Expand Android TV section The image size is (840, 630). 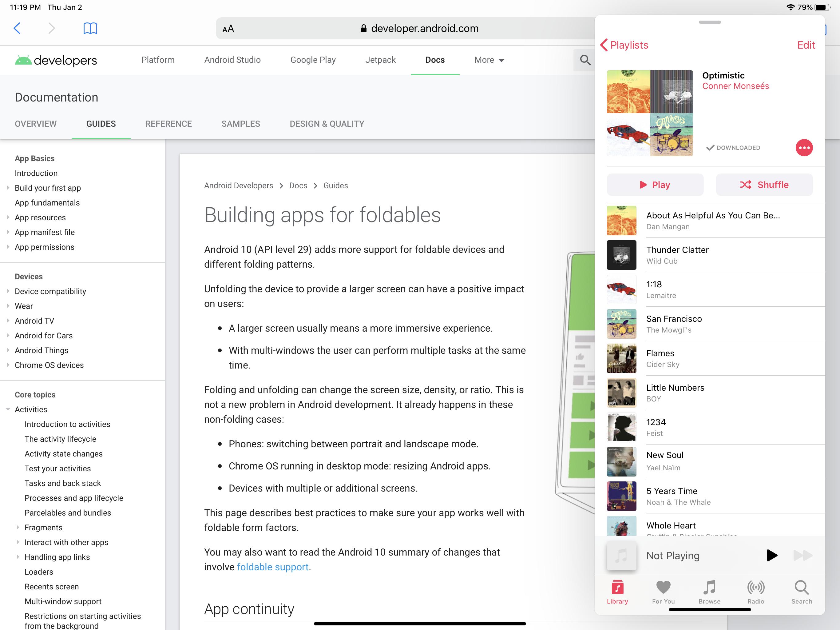coord(8,321)
